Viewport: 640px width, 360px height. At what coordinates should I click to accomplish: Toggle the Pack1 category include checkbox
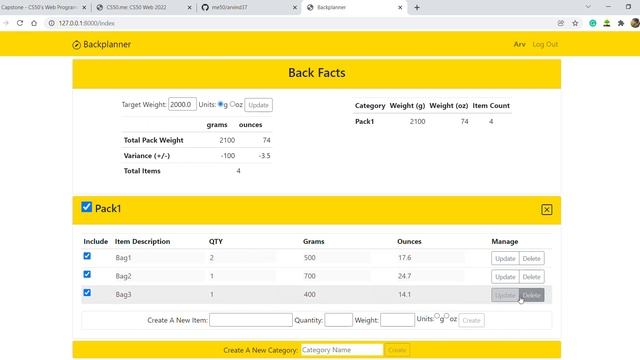tap(87, 207)
